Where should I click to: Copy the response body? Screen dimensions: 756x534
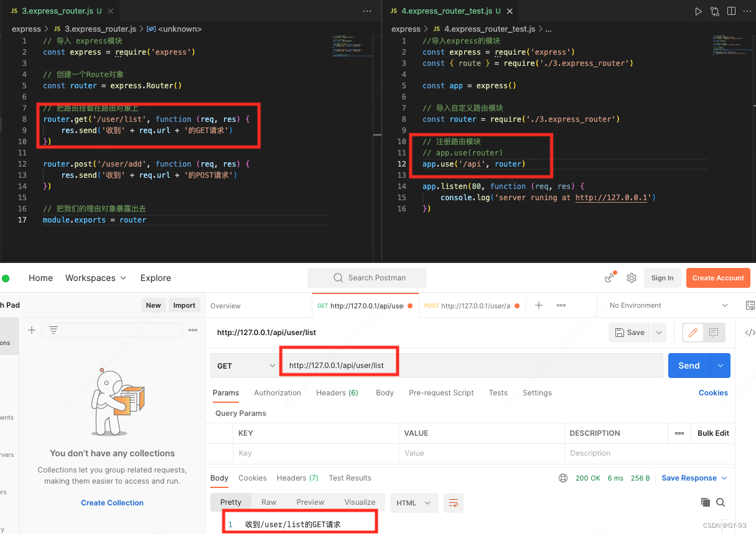point(705,502)
